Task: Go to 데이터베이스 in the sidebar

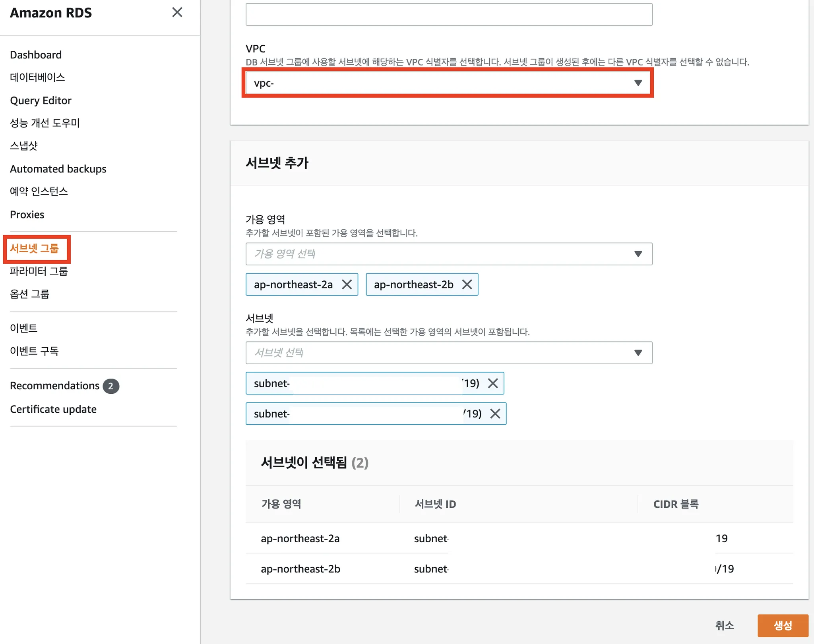Action: coord(37,77)
